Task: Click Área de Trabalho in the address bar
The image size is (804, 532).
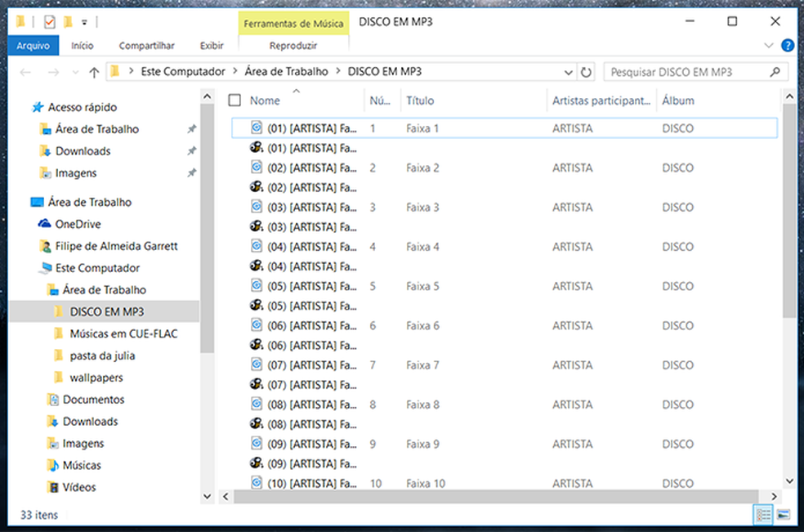Action: (286, 72)
